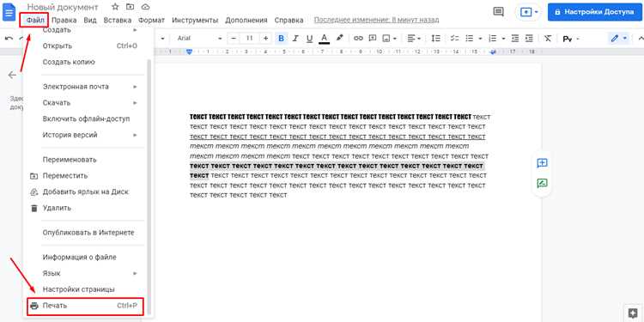
Task: Expand bulleted list style options arrow
Action: click(480, 39)
